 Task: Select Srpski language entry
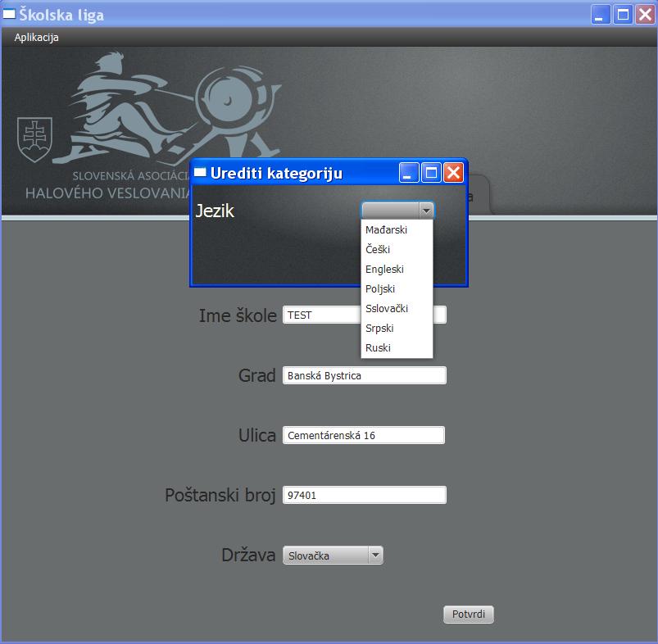coord(397,329)
